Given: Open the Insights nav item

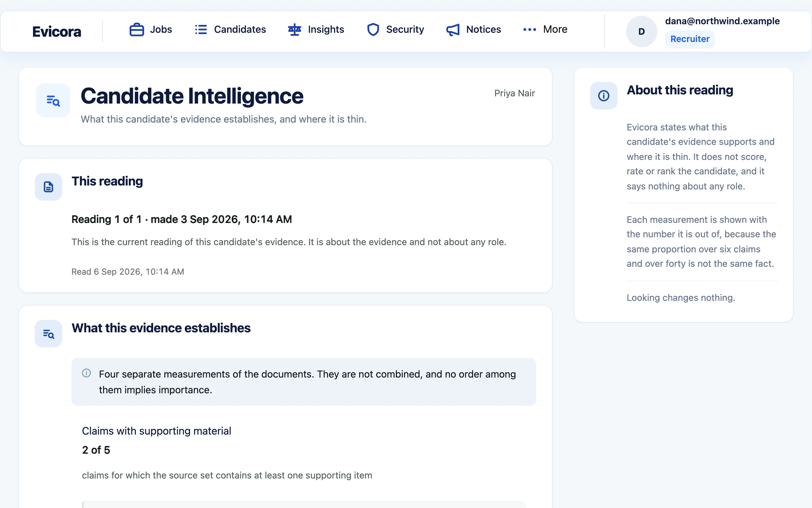Looking at the screenshot, I should coord(316,29).
